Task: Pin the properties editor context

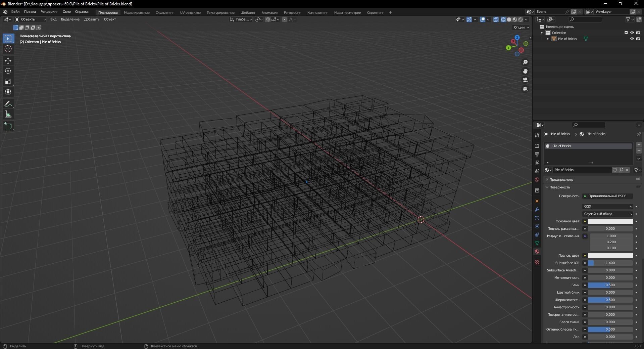Action: [x=639, y=134]
